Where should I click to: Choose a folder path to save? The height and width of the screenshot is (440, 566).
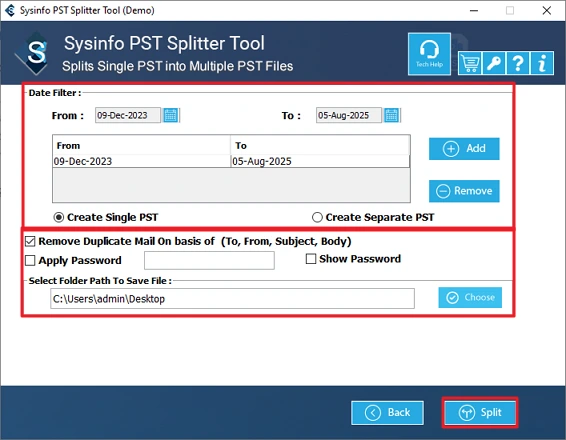point(470,297)
